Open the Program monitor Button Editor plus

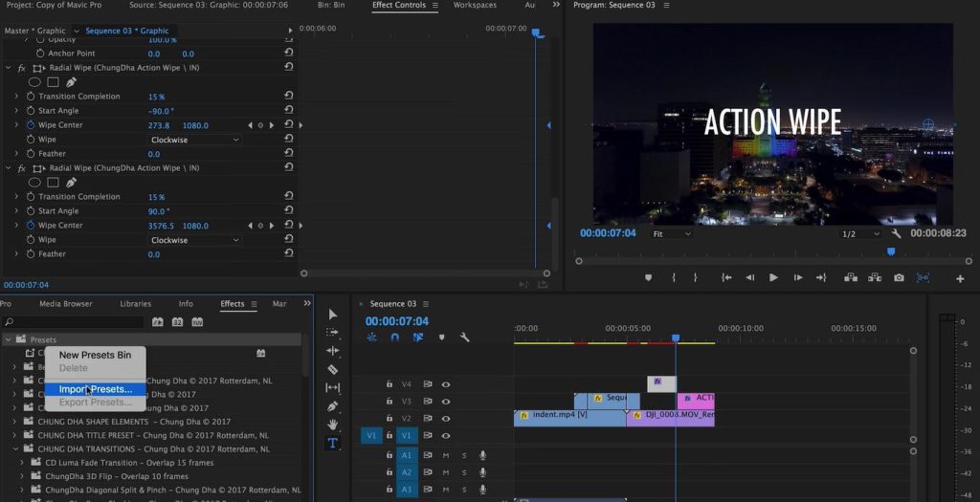point(960,279)
